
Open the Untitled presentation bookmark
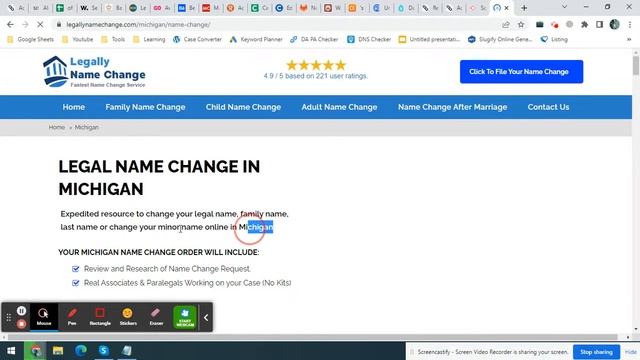[429, 40]
